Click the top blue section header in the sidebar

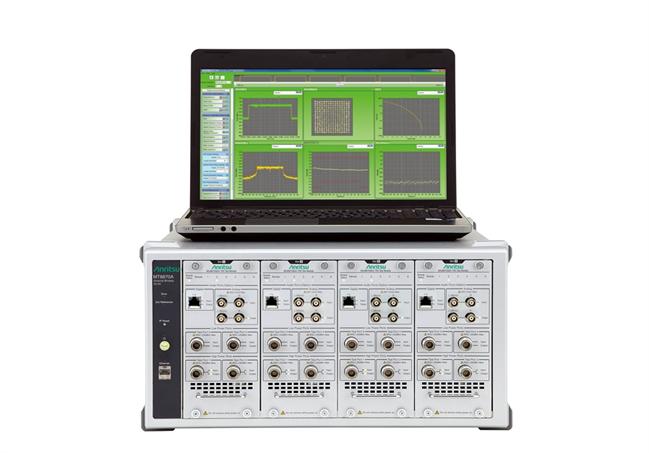(x=214, y=94)
